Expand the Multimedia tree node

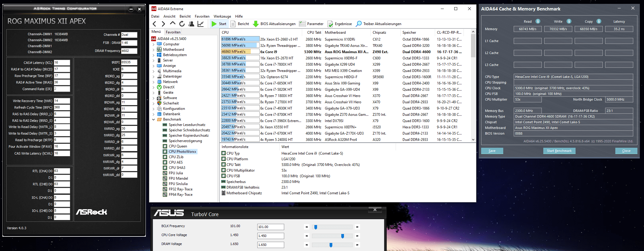pyautogui.click(x=154, y=71)
